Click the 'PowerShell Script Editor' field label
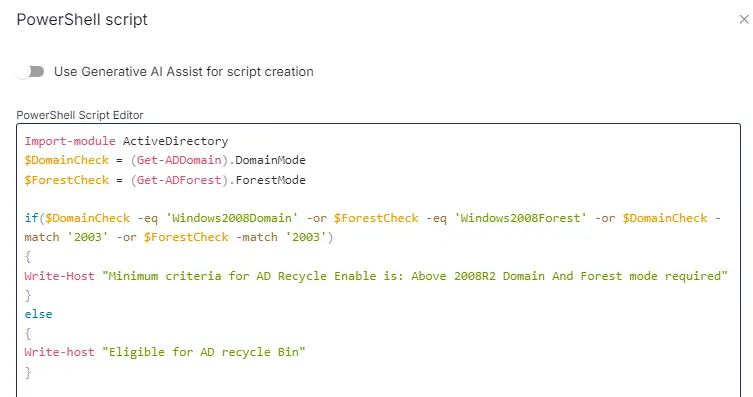 80,115
